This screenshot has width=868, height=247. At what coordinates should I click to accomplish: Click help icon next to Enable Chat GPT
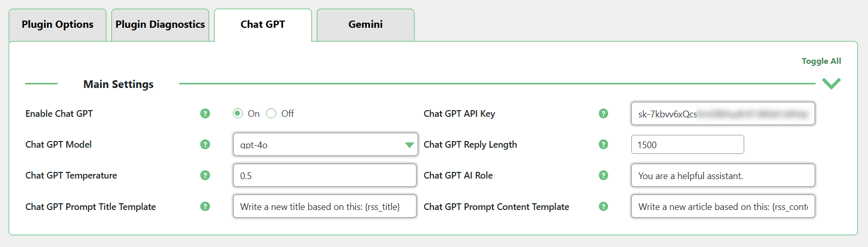(x=205, y=114)
